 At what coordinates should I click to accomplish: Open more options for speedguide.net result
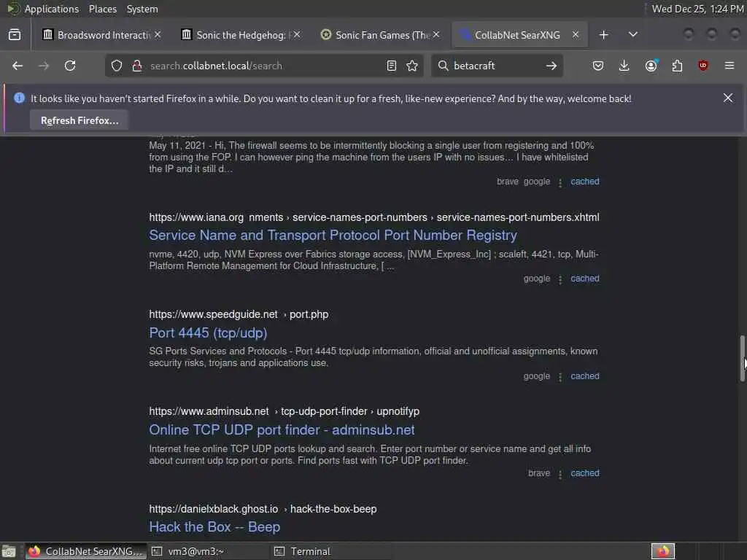[560, 377]
